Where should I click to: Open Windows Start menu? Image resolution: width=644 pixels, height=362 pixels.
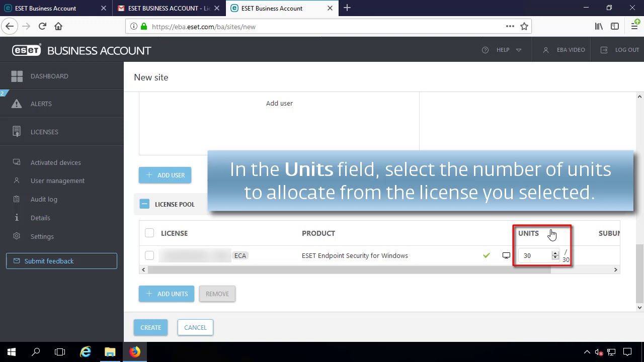point(12,352)
